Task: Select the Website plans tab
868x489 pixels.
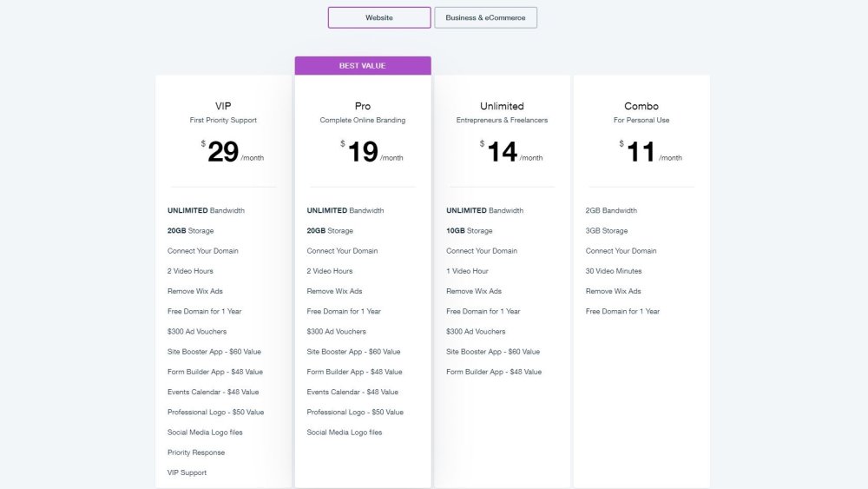Action: (379, 17)
